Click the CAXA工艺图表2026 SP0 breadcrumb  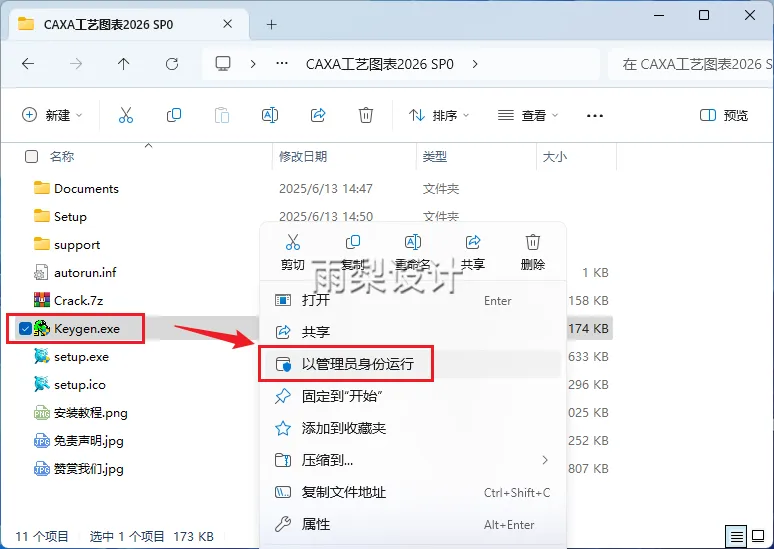click(x=380, y=64)
